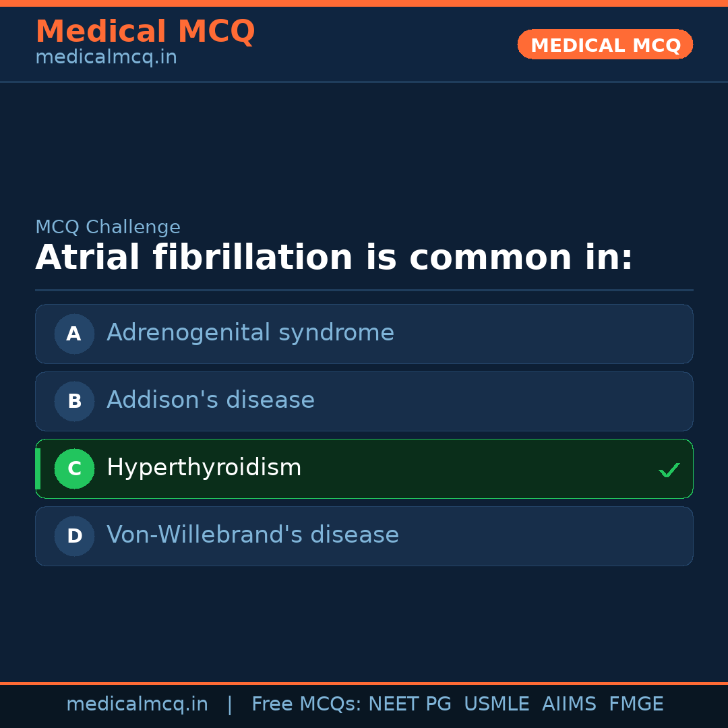Image resolution: width=728 pixels, height=728 pixels.
Task: Click medicalmcq.in link under the header title
Action: pyautogui.click(x=106, y=58)
